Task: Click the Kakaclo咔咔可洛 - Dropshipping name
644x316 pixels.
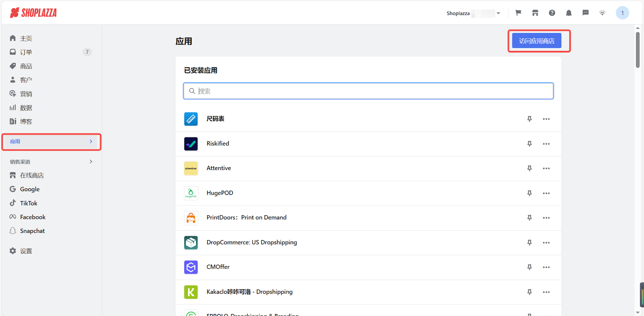Action: point(250,292)
